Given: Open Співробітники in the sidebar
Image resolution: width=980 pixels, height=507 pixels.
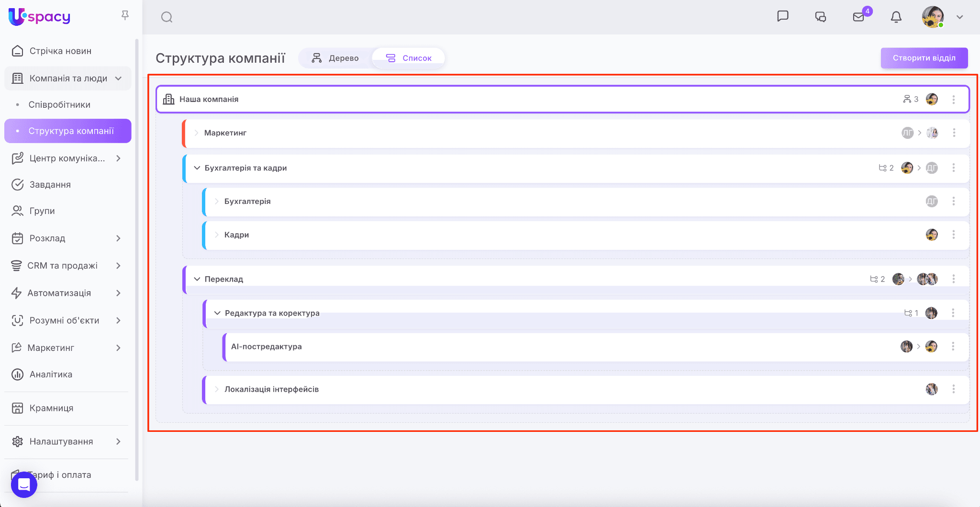Looking at the screenshot, I should [59, 104].
